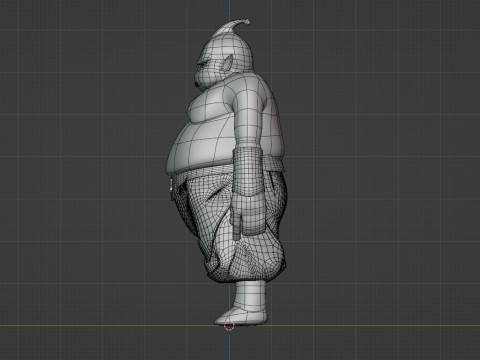Select the character's pointed ear
Viewport: 480px width, 360px height.
point(226,62)
